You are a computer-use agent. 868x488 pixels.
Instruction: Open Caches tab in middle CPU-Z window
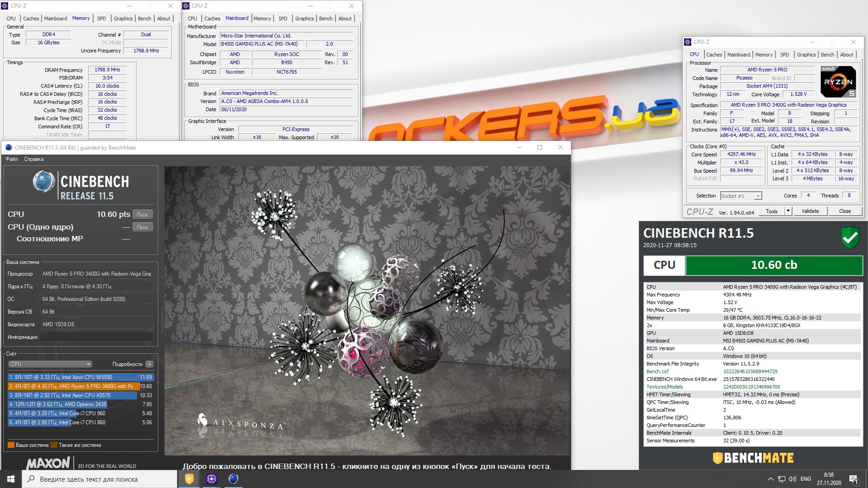pos(212,19)
